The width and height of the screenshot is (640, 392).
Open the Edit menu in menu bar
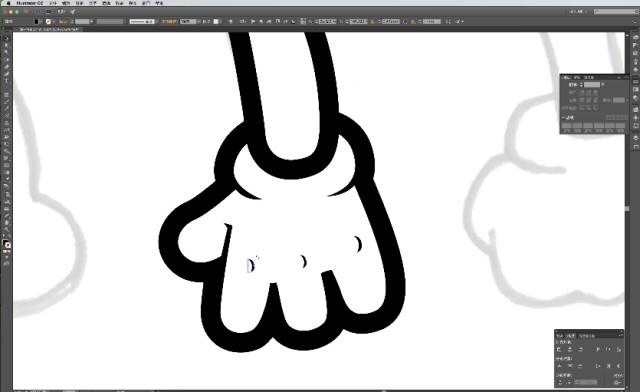click(66, 3)
